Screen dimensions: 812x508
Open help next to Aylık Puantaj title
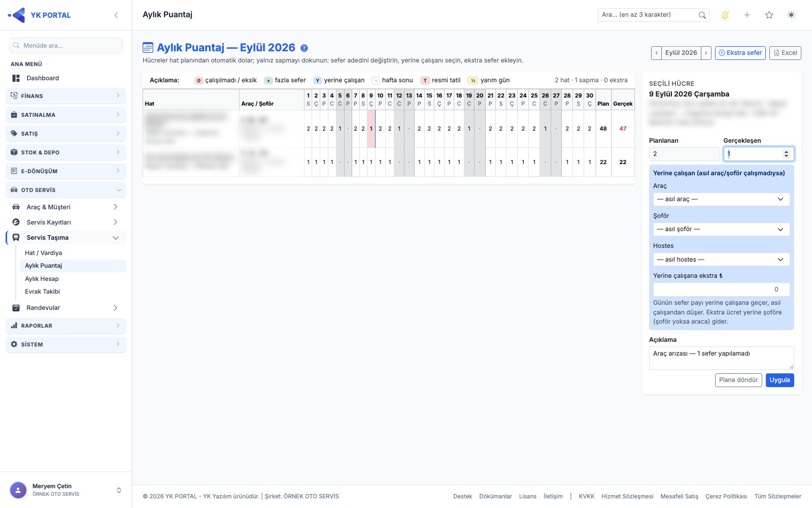pos(304,48)
